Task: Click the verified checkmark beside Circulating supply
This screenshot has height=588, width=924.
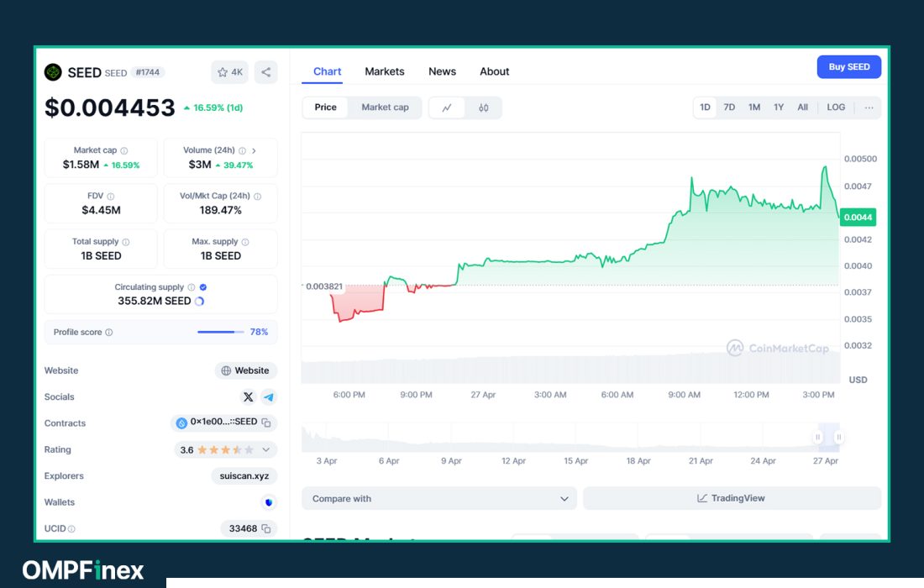Action: point(202,287)
